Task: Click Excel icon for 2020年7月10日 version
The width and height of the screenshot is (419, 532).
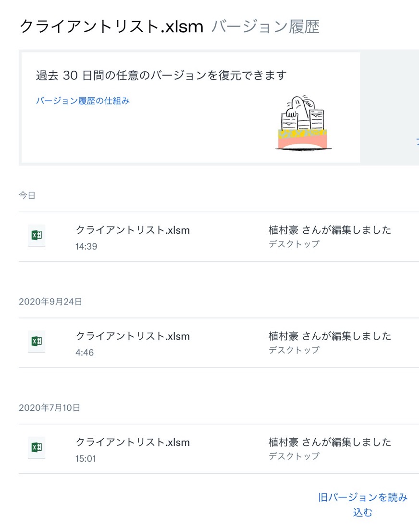Action: [x=37, y=447]
